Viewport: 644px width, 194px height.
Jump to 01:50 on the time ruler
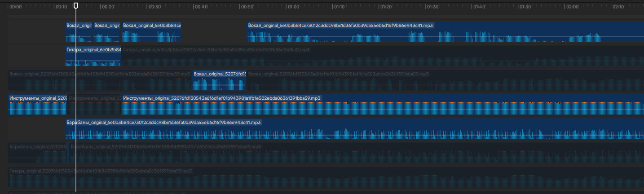[525, 7]
